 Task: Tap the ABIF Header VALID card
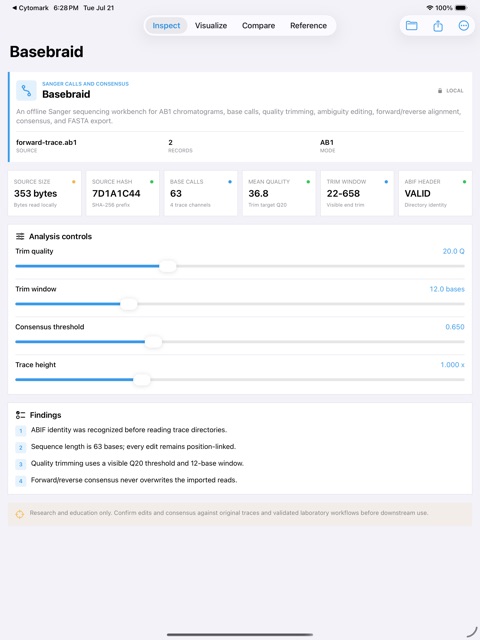[435, 193]
